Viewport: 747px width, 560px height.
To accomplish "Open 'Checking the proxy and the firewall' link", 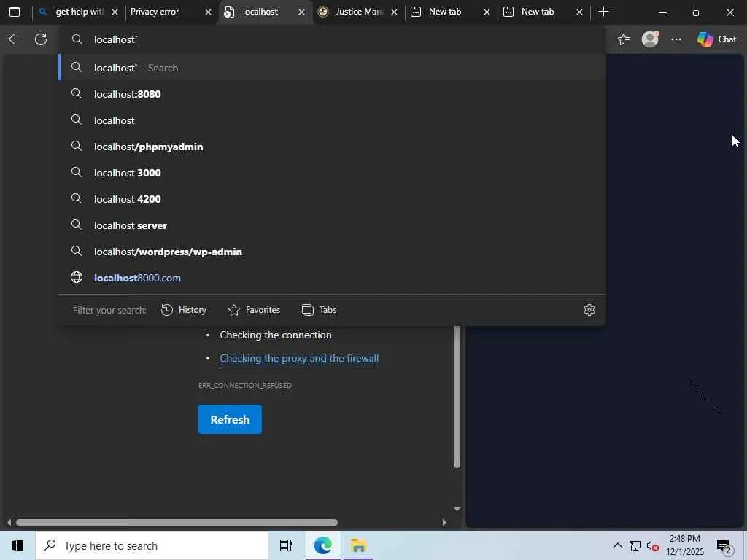I will [x=299, y=359].
